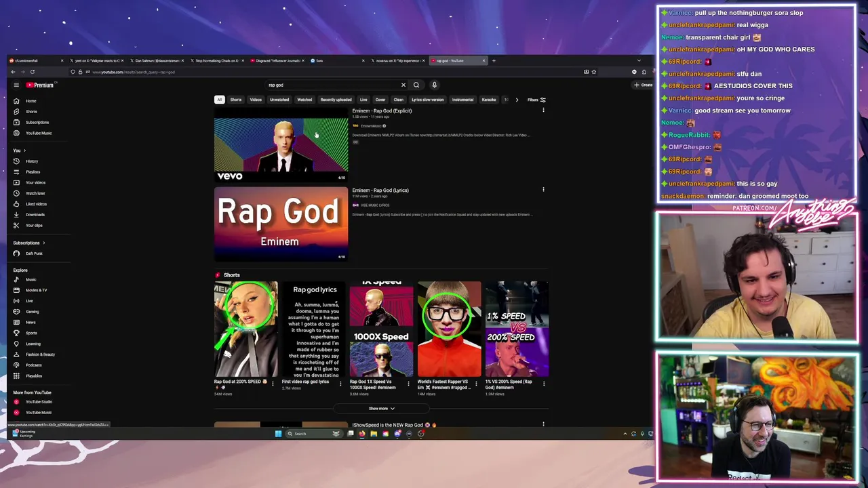The height and width of the screenshot is (488, 868).
Task: Open the Eminem - Rap God (Explicit) title
Action: pos(382,110)
